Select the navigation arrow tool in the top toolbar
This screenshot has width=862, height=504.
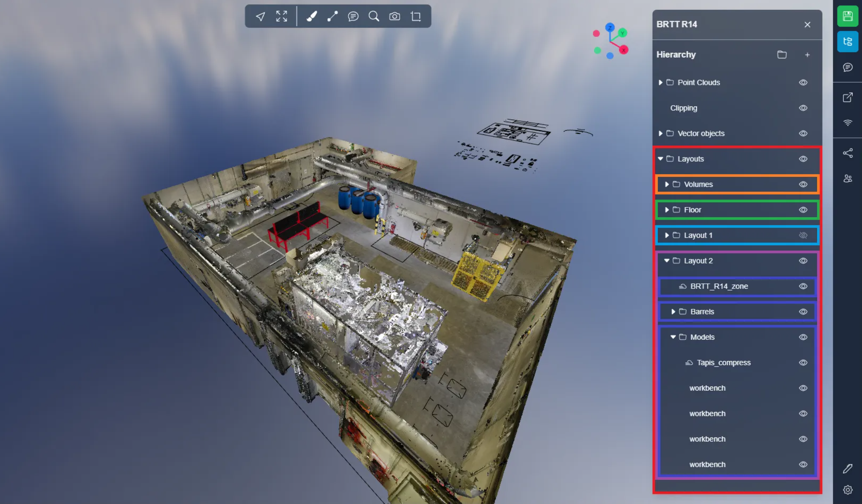[260, 17]
